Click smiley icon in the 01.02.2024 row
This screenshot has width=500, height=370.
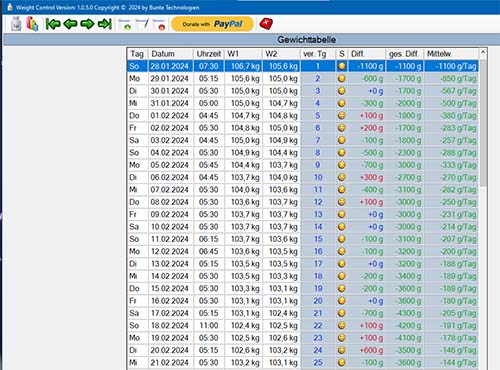coord(341,115)
